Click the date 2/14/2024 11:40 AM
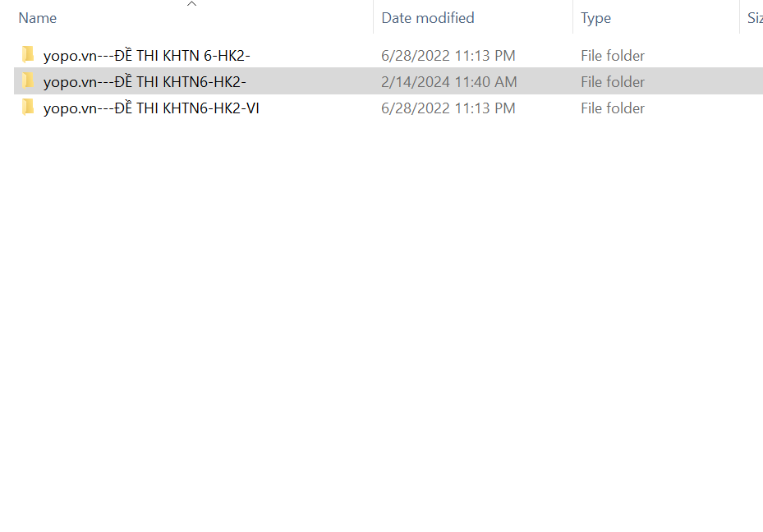Viewport: 763px width, 532px height. pos(449,82)
